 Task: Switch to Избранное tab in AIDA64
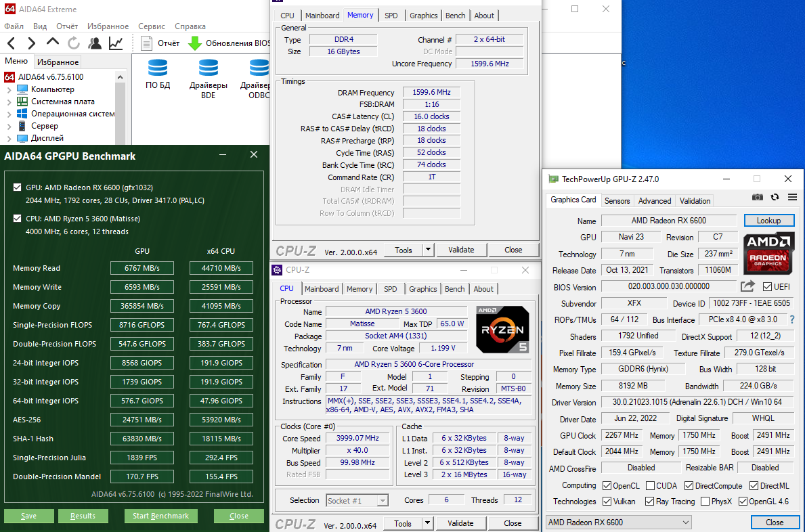pos(58,62)
